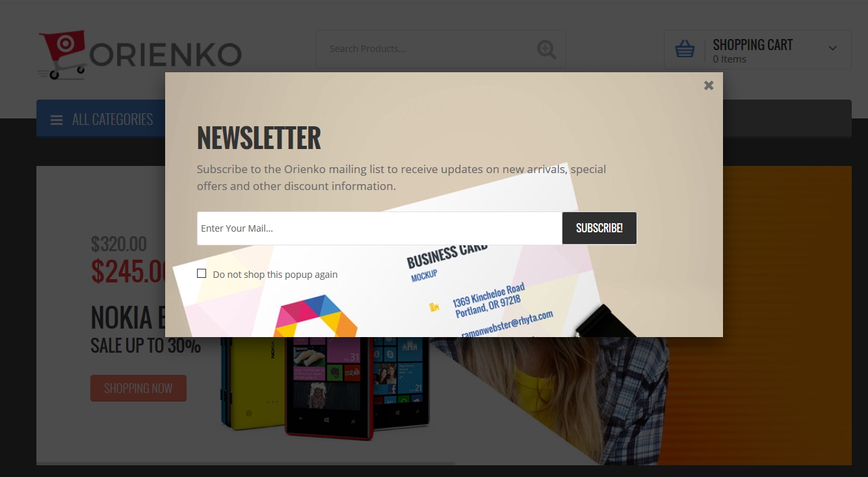This screenshot has height=477, width=868.
Task: Enable 'Do not shop this popup again' checkbox
Action: [x=202, y=273]
